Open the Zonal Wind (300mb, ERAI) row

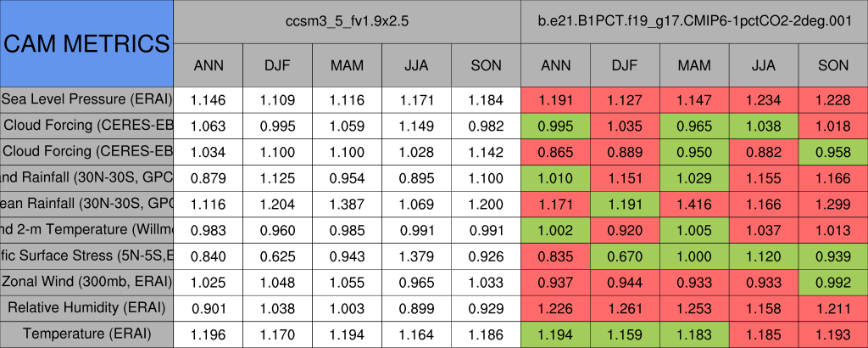coord(86,282)
